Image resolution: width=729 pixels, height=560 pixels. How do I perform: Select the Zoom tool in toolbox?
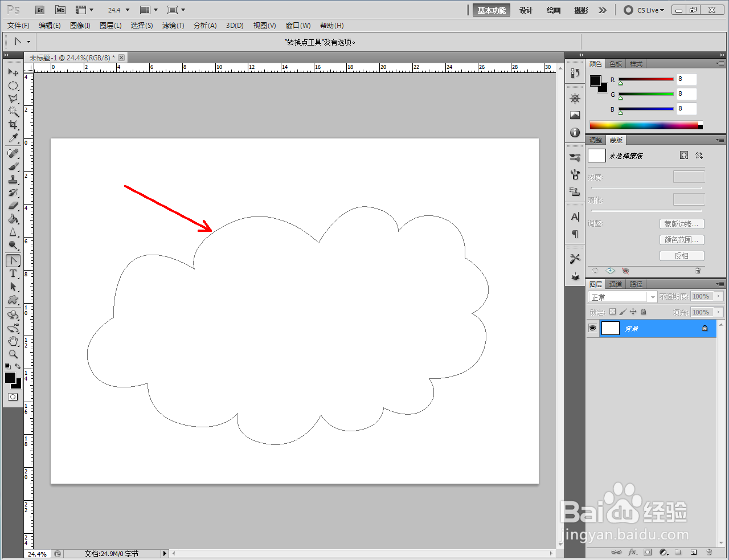[13, 354]
